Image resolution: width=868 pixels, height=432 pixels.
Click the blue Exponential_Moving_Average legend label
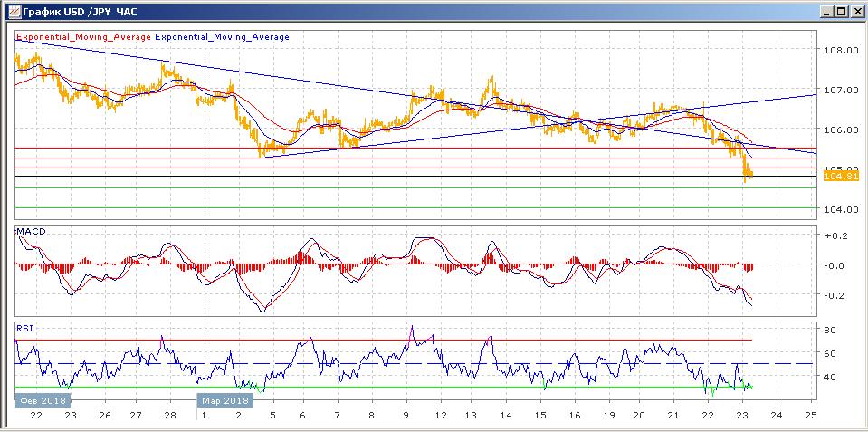(223, 37)
